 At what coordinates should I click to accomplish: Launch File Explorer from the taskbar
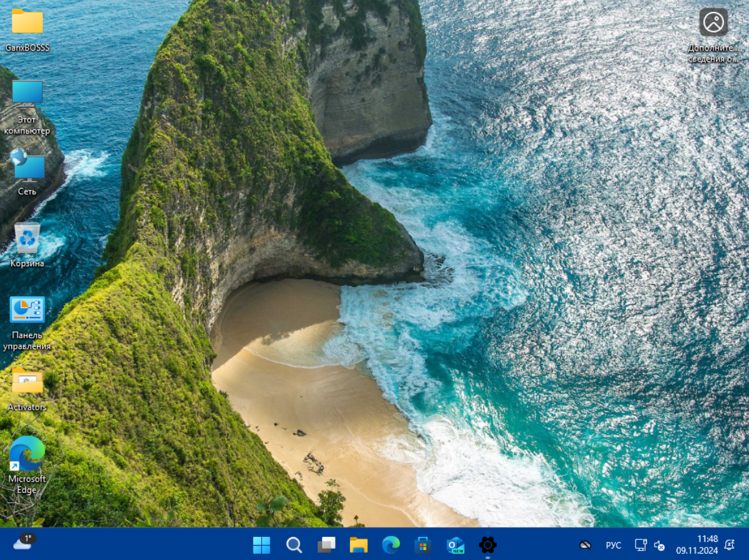[x=358, y=545]
